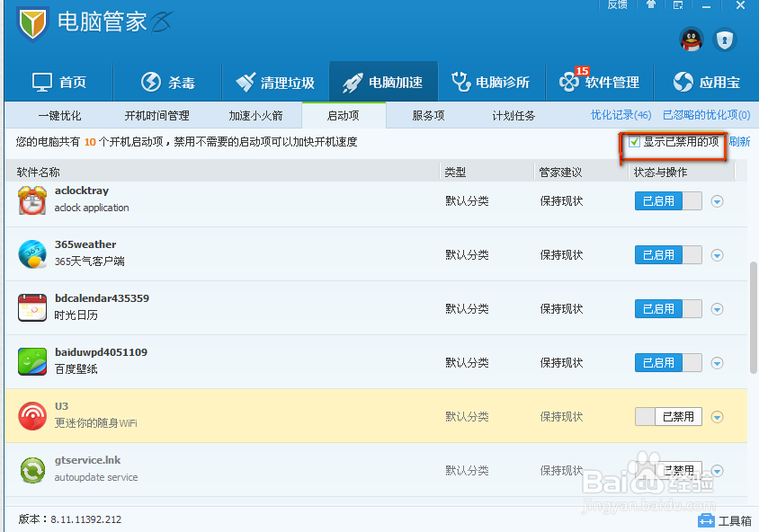Toggle baiduwpd4051109 已启用 switch
The image size is (759, 532).
tap(668, 363)
